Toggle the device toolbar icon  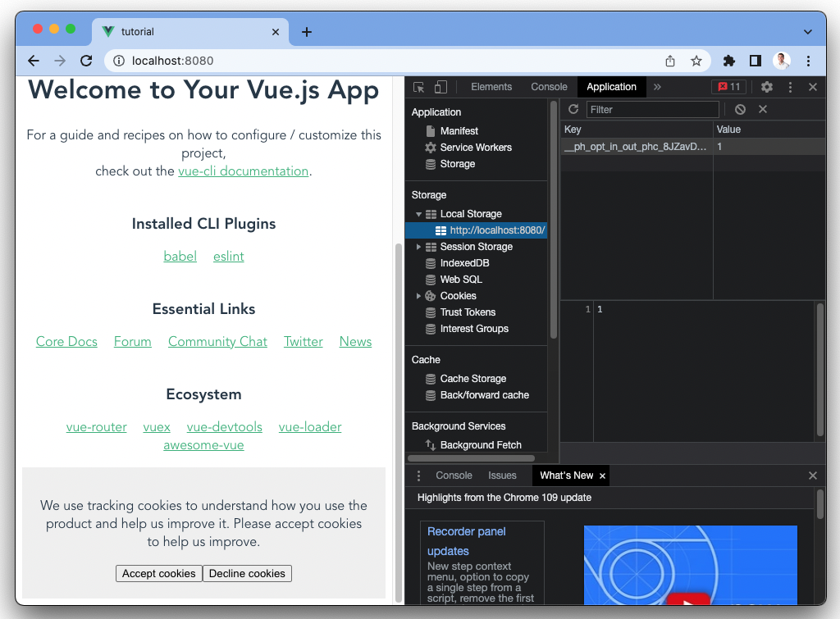tap(441, 87)
